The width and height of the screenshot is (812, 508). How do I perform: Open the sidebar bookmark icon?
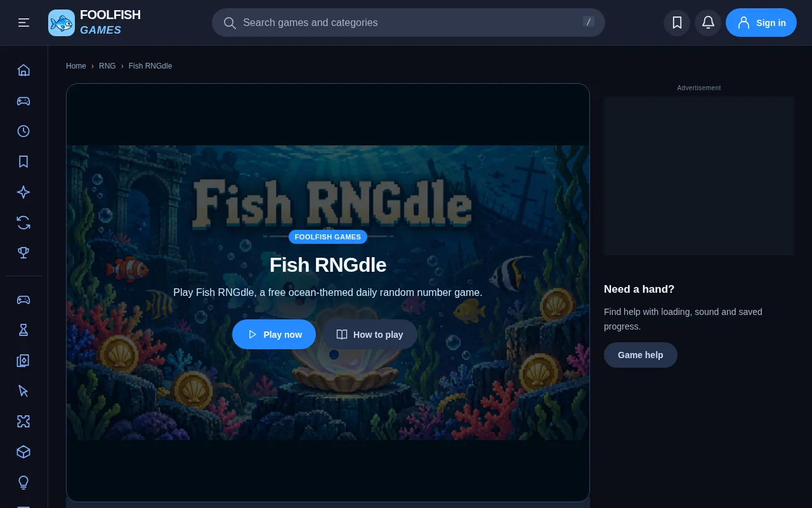click(x=23, y=161)
